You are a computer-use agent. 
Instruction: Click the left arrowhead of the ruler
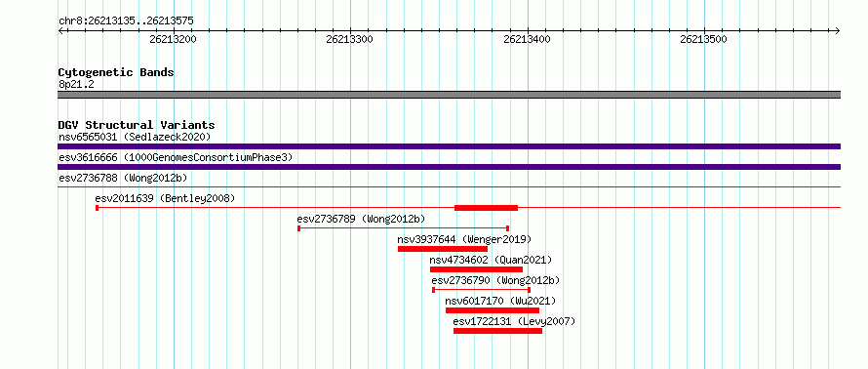point(60,30)
